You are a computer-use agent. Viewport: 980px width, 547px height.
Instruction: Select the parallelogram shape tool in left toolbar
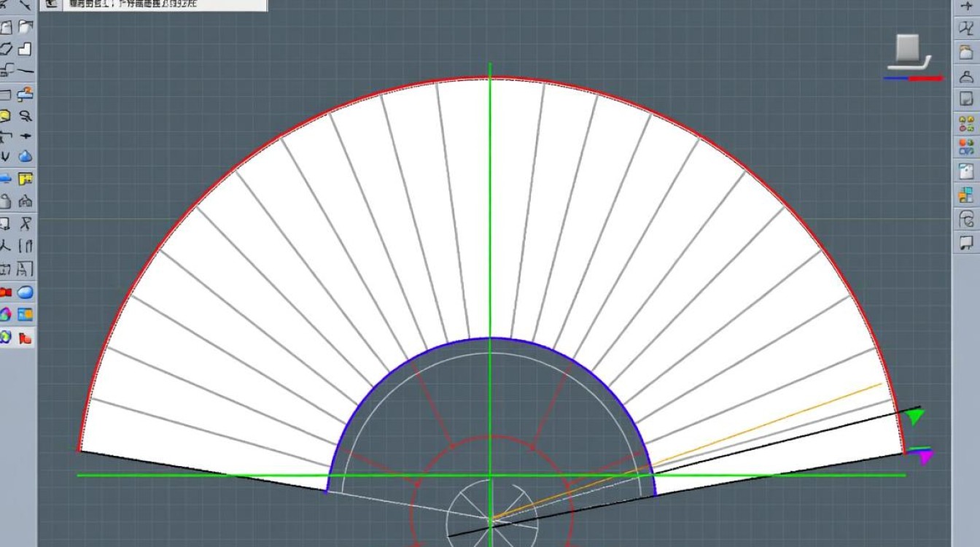tap(6, 50)
